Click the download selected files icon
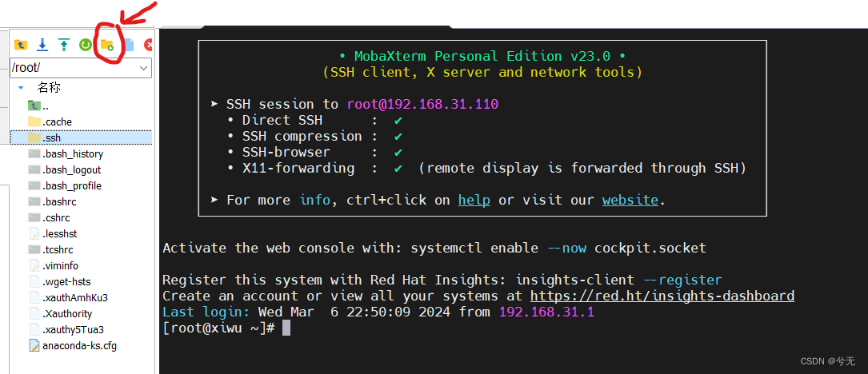 (42, 45)
